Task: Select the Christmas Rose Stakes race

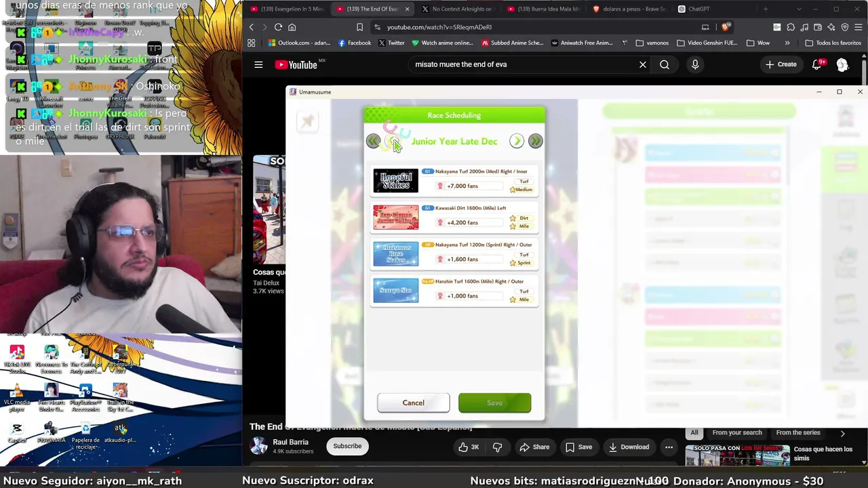Action: [454, 254]
